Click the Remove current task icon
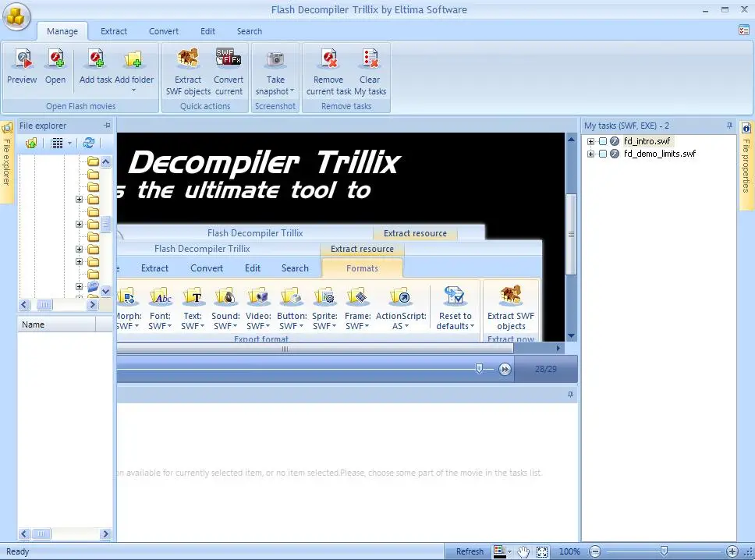The height and width of the screenshot is (560, 755). [x=329, y=58]
